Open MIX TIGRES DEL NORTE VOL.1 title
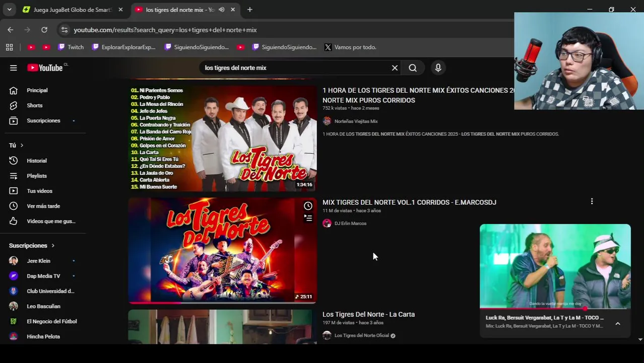This screenshot has width=644, height=363. (409, 202)
